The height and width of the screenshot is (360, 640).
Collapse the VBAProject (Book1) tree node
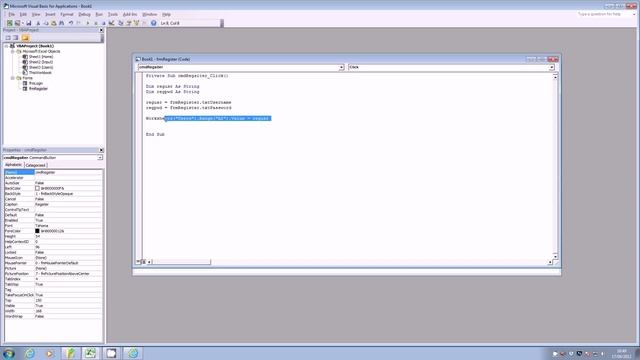[6, 46]
